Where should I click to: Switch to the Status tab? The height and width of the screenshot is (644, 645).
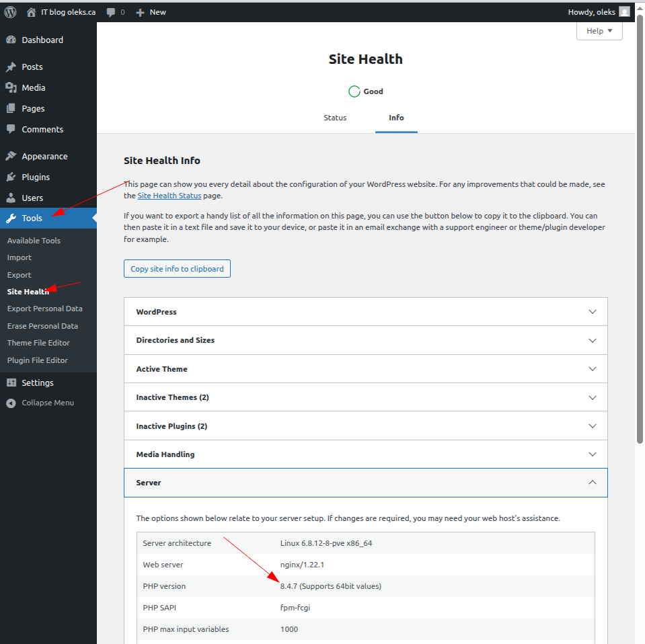[x=335, y=118]
